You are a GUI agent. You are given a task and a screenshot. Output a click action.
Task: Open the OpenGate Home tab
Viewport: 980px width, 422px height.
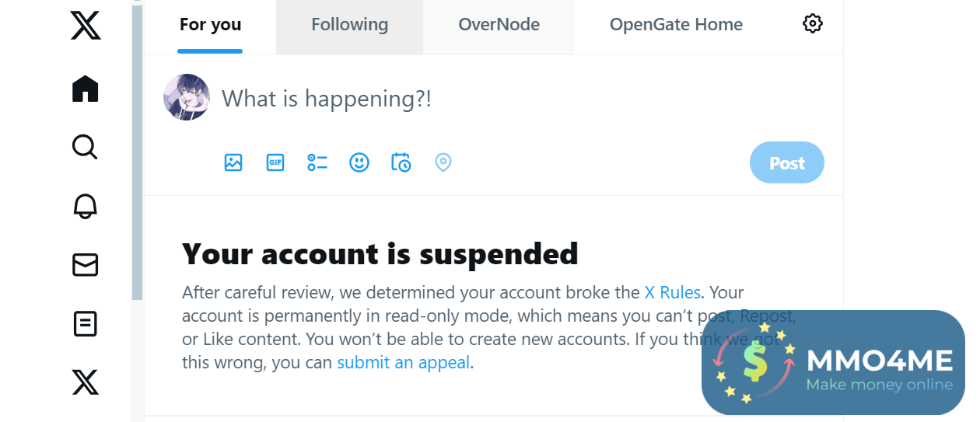coord(676,25)
